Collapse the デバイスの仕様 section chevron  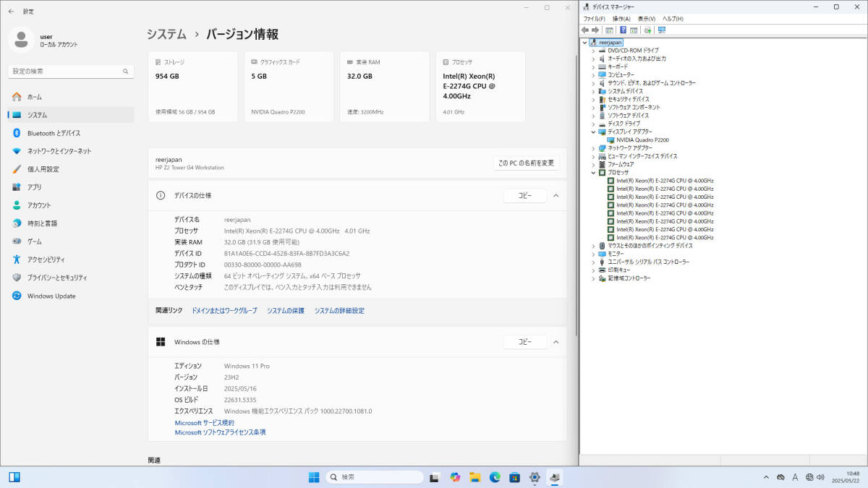tap(556, 196)
